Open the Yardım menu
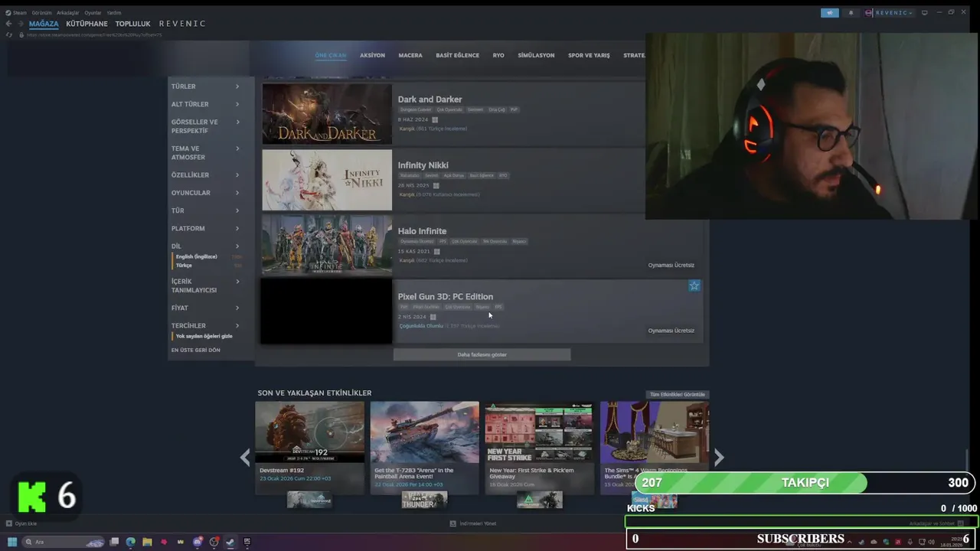The width and height of the screenshot is (980, 551). pyautogui.click(x=114, y=13)
